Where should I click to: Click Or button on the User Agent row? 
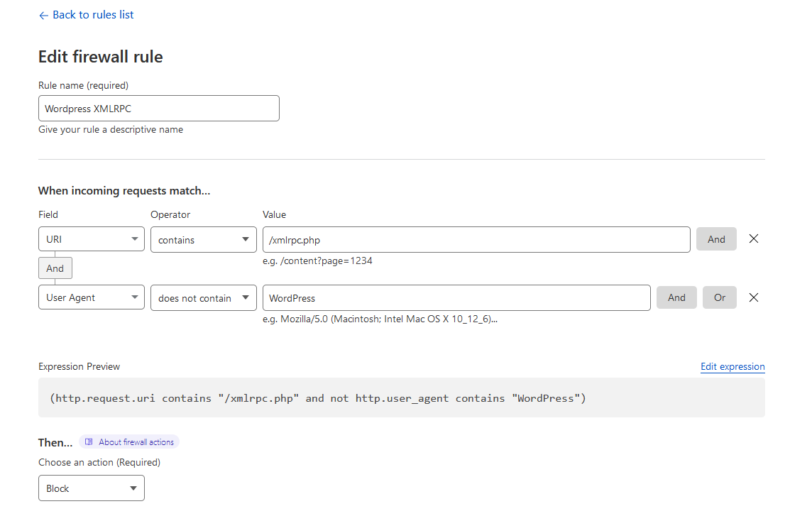point(719,298)
